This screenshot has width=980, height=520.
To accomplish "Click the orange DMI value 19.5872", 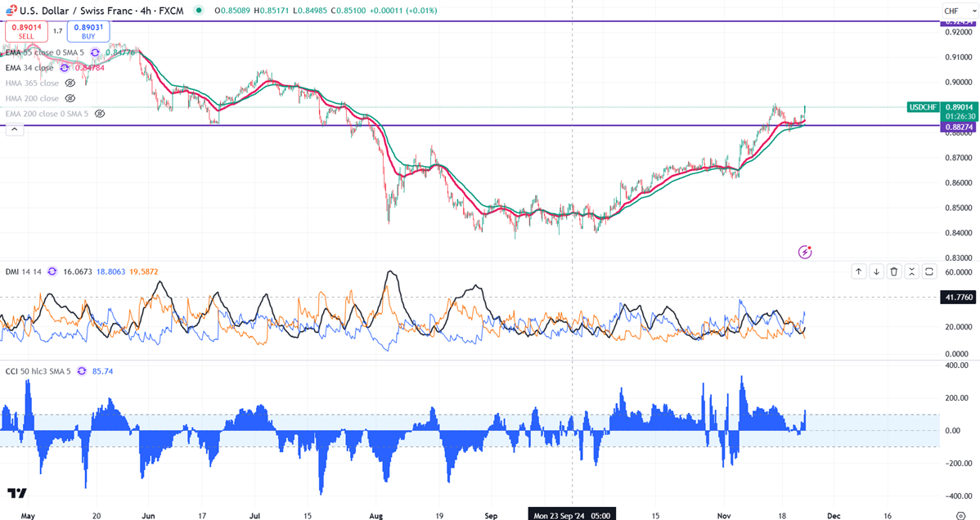I will pos(144,272).
